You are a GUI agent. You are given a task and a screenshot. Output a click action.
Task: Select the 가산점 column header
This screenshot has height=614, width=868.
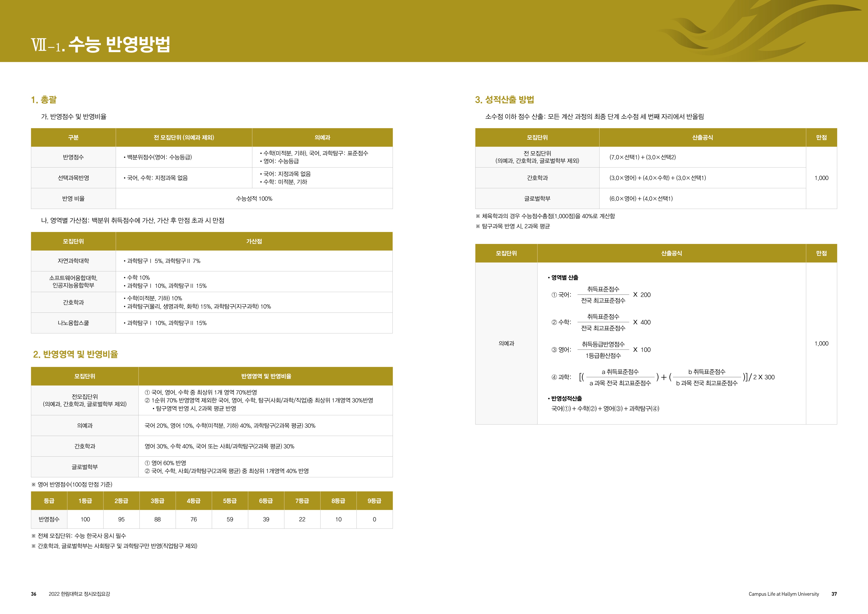254,241
